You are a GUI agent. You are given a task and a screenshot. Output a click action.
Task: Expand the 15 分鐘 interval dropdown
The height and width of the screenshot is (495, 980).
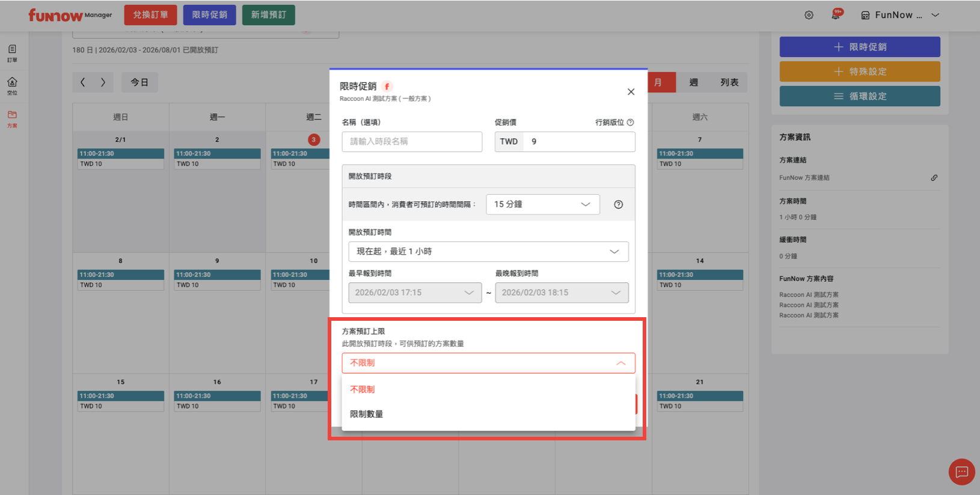coord(542,204)
